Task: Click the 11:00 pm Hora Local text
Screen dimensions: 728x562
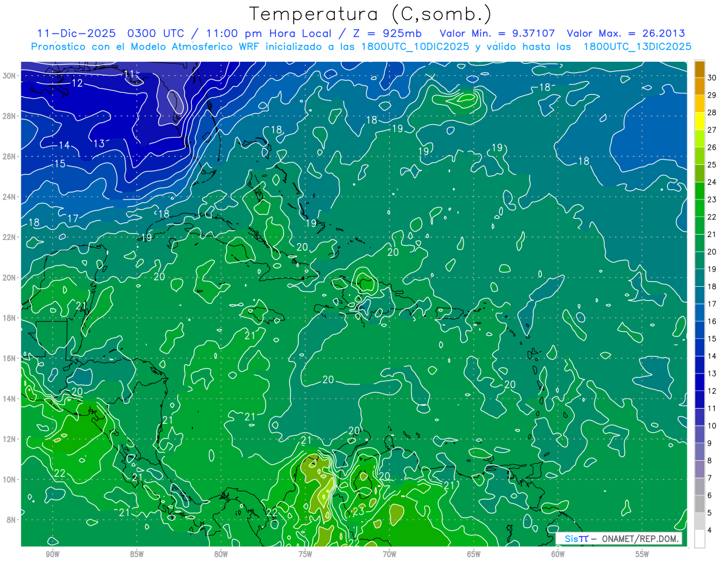Action: 268,33
